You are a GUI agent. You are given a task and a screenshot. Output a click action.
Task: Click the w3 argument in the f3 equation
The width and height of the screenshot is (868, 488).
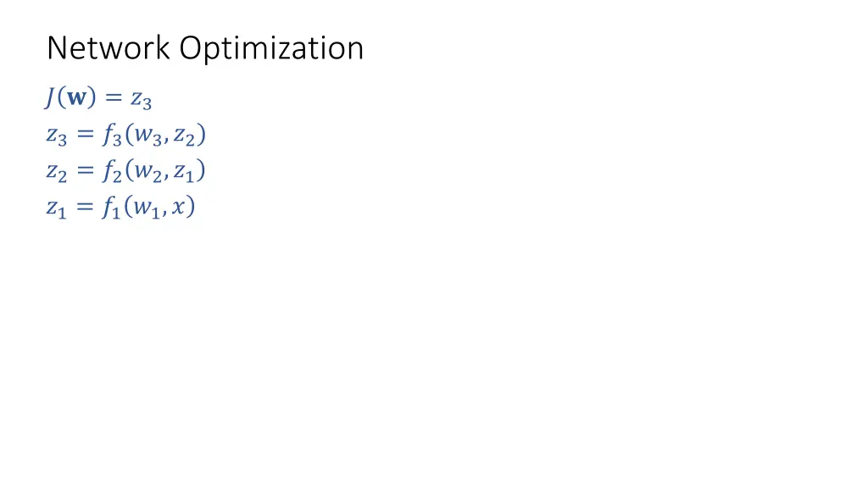click(148, 136)
